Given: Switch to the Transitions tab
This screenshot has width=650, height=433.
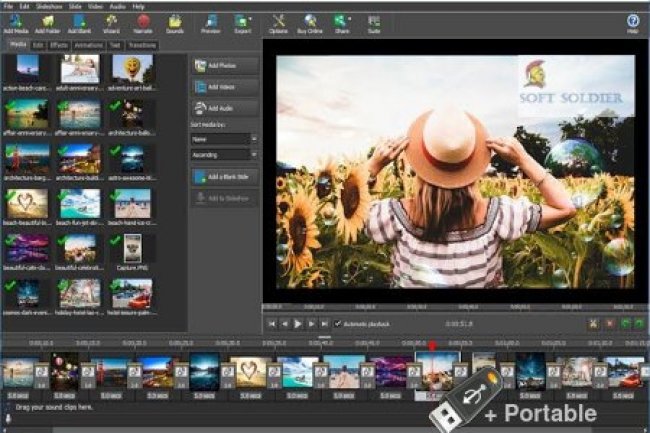Looking at the screenshot, I should click(x=142, y=45).
